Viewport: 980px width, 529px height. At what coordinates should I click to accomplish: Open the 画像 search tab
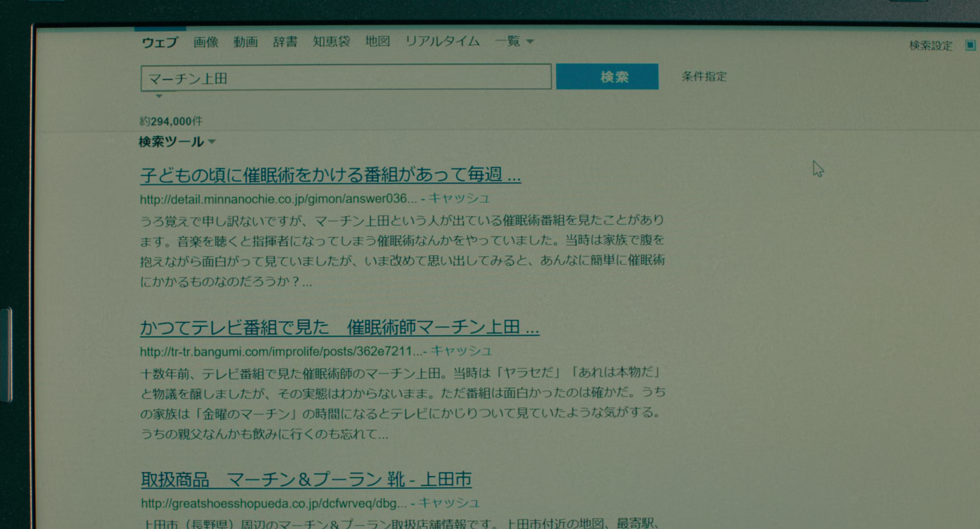click(x=206, y=42)
